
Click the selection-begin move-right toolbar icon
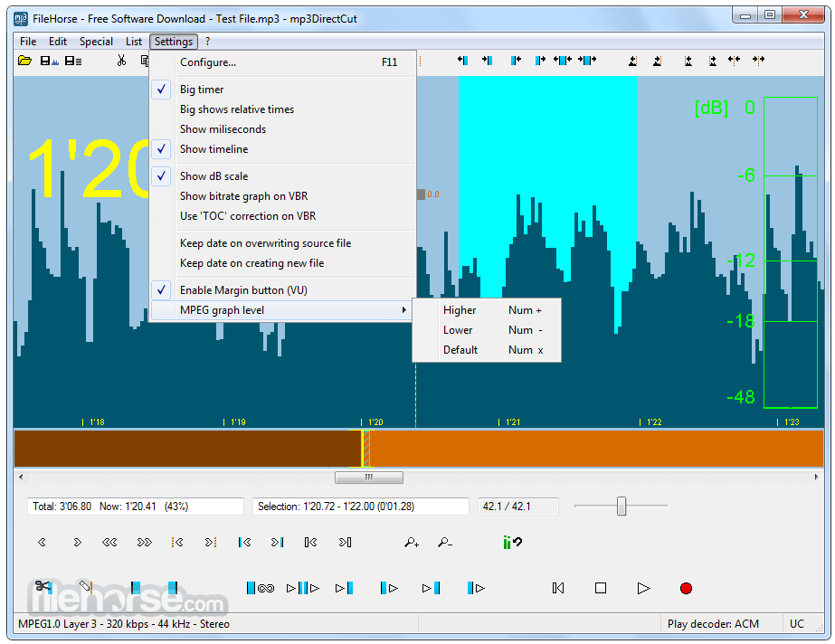(x=487, y=61)
